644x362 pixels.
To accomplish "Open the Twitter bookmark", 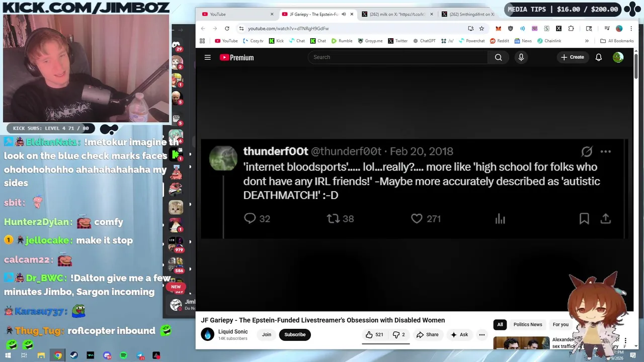I will click(397, 41).
